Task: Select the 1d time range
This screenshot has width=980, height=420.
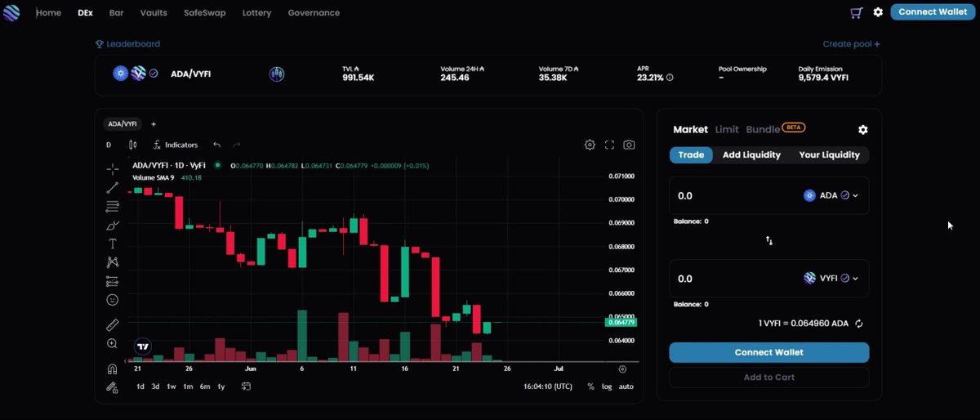Action: pos(140,386)
